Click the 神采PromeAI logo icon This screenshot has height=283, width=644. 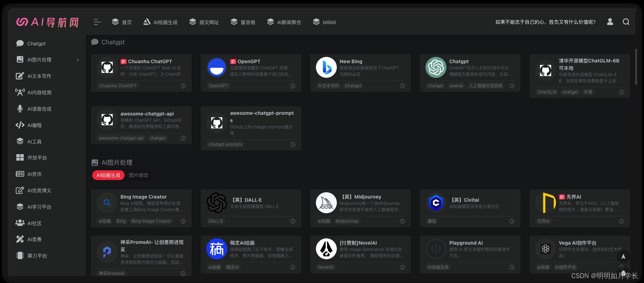coord(107,252)
